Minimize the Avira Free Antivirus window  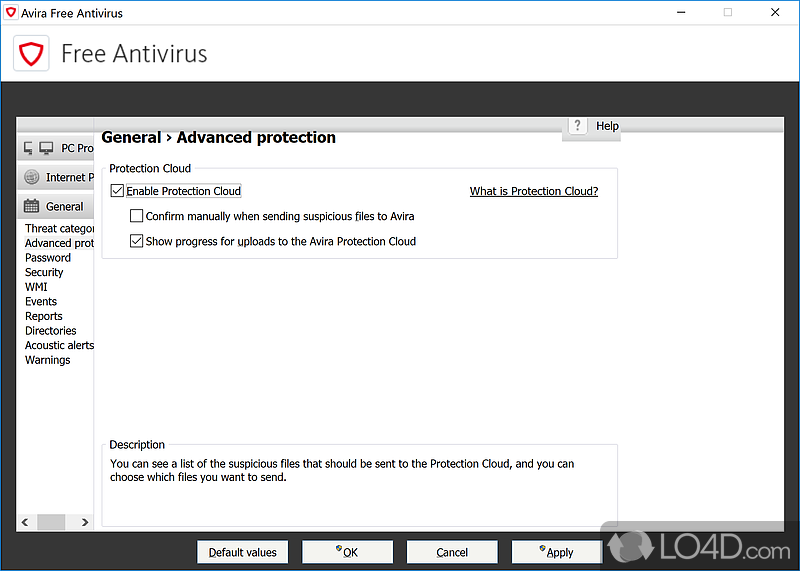(681, 12)
